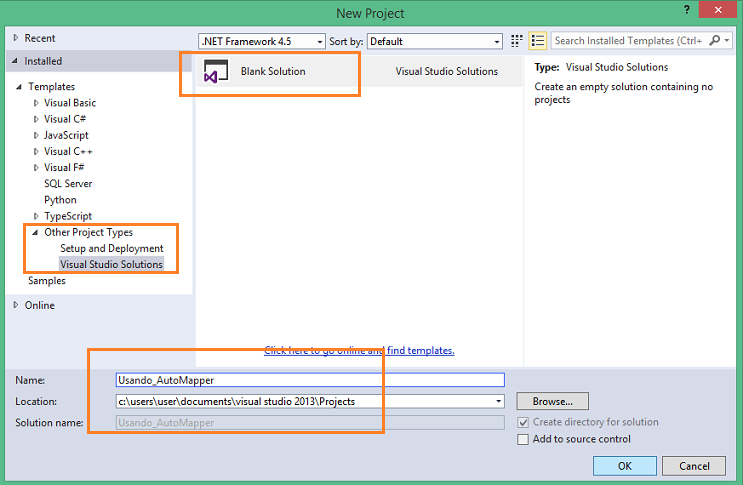The width and height of the screenshot is (743, 485).
Task: Open the go online find templates link
Action: click(x=359, y=350)
